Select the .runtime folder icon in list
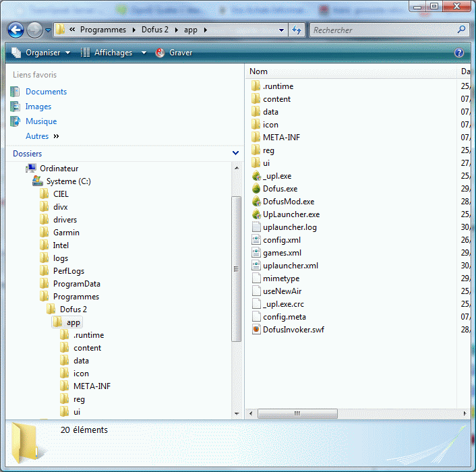This screenshot has height=472, width=476. [256, 86]
